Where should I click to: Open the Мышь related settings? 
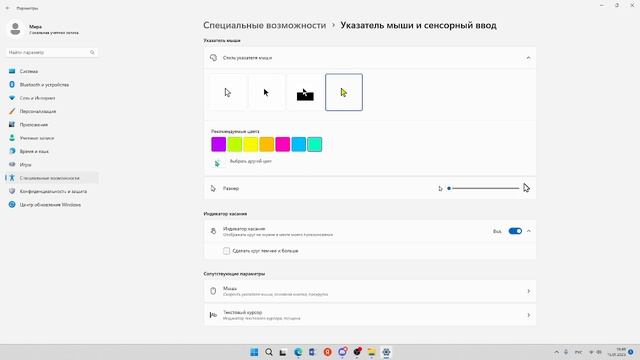click(x=370, y=291)
